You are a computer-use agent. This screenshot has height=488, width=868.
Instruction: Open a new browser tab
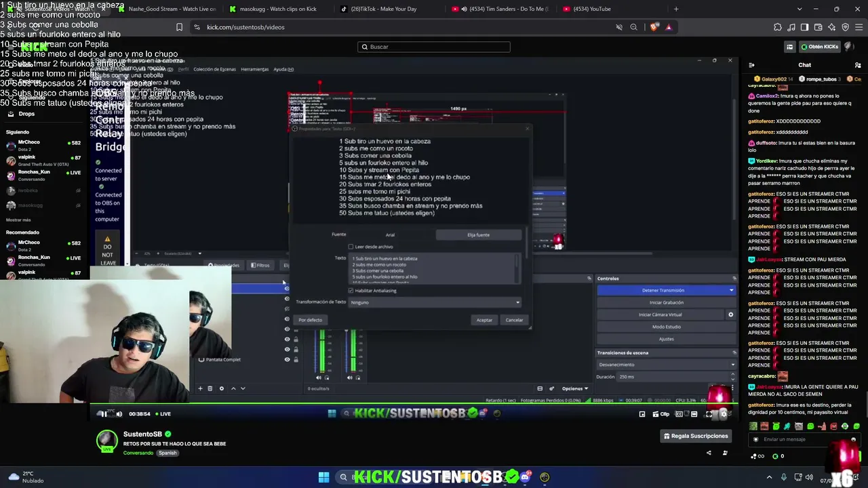[676, 9]
